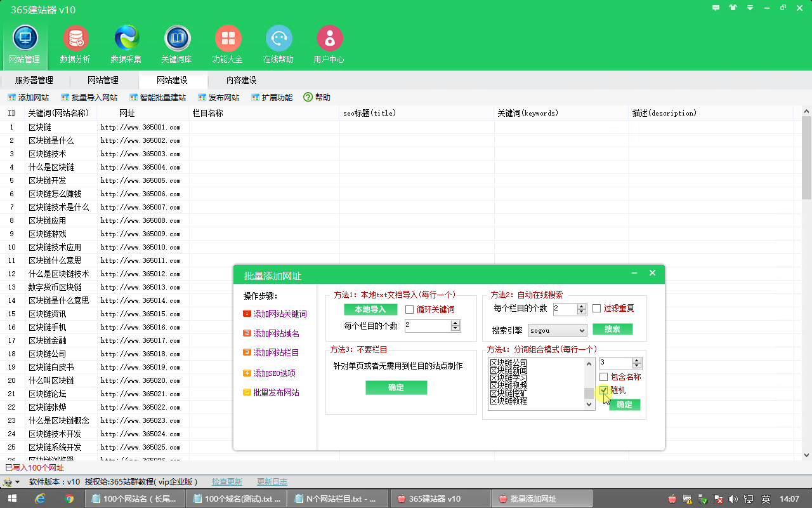The height and width of the screenshot is (508, 812).
Task: Click the network tray icon
Action: [749, 499]
